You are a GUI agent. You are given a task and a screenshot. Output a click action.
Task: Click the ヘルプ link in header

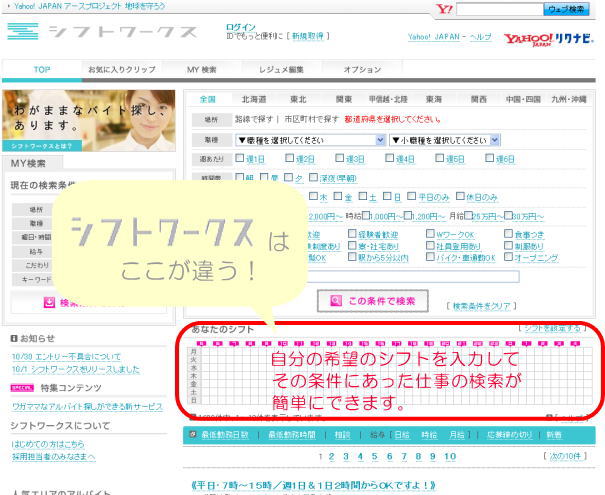pos(480,37)
